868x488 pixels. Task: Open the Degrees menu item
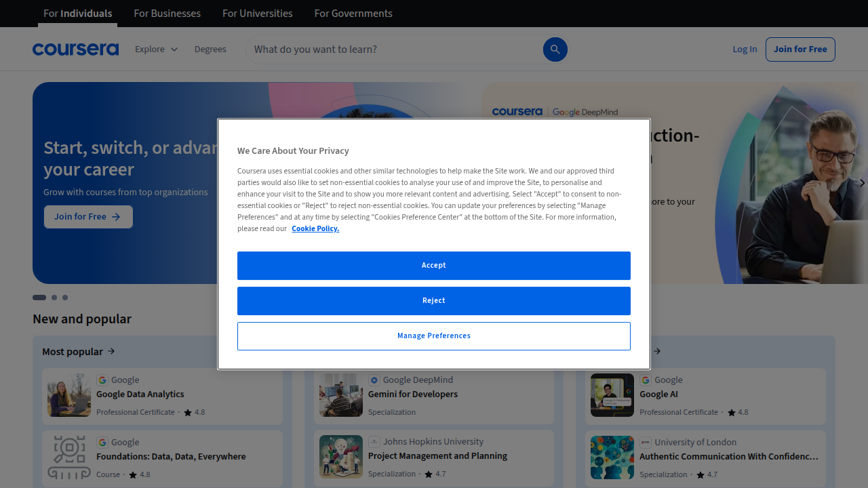click(210, 49)
